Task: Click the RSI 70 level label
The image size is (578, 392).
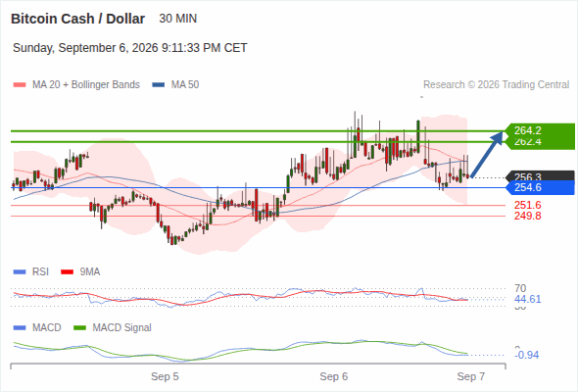Action: tap(520, 288)
